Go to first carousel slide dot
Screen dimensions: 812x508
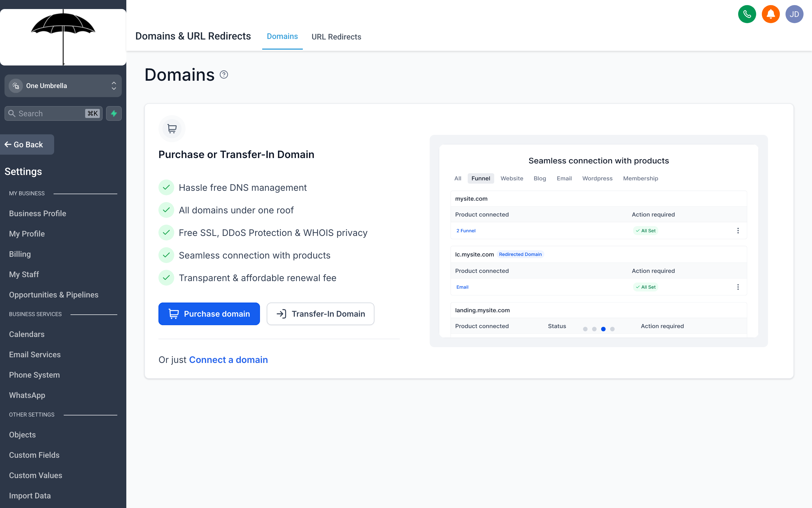click(x=585, y=329)
